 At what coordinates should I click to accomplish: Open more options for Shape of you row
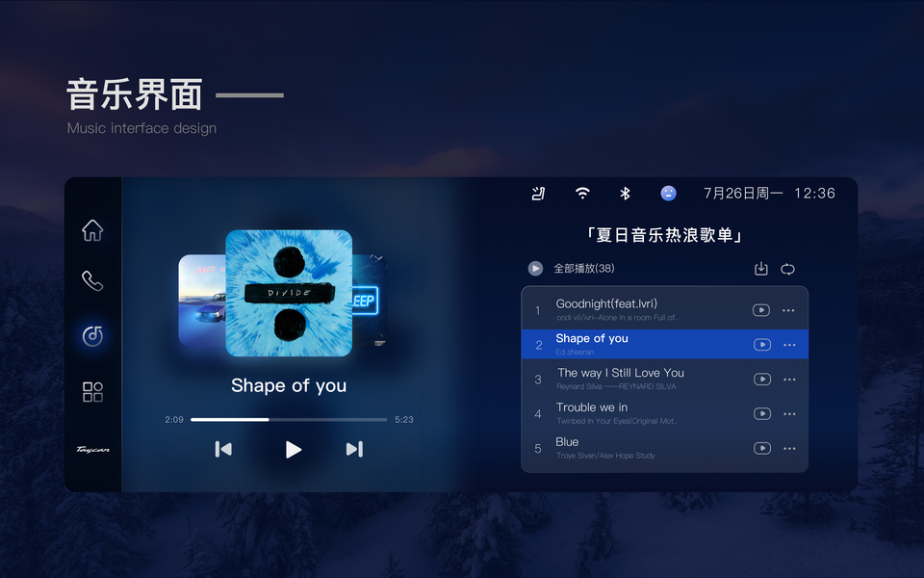pyautogui.click(x=789, y=345)
